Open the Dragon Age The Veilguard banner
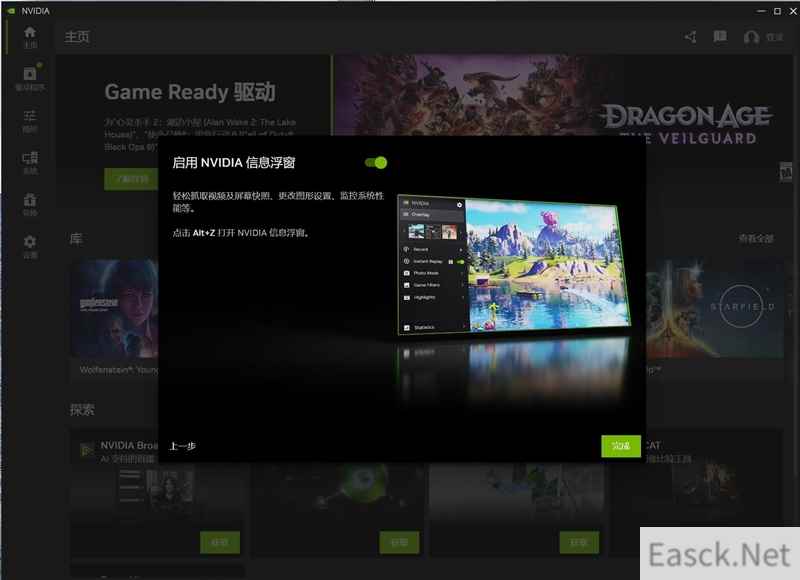Image resolution: width=800 pixels, height=580 pixels. pyautogui.click(x=561, y=95)
